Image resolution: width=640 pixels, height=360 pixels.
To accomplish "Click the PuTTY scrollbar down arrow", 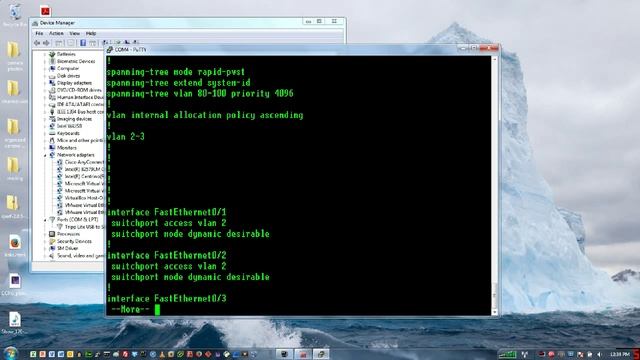I will (x=495, y=312).
